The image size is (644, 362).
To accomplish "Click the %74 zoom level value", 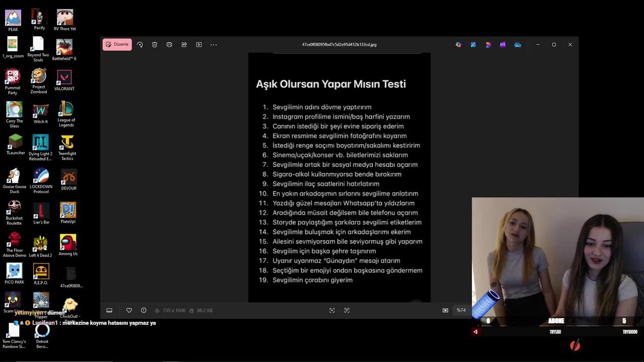I will coord(461,310).
